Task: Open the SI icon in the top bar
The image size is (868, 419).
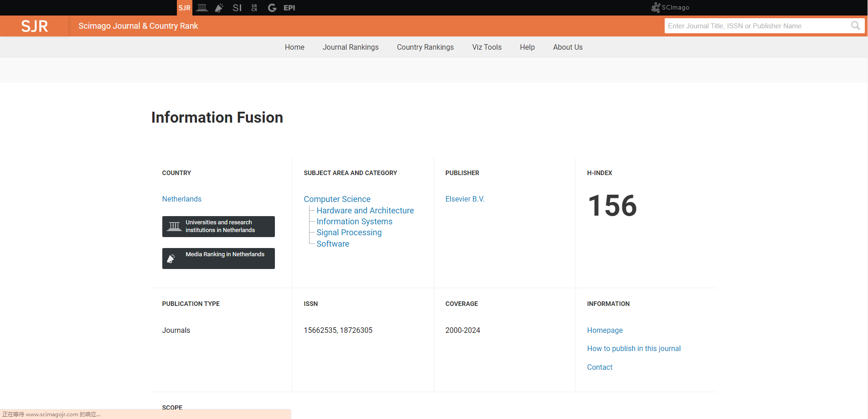Action: click(x=237, y=8)
